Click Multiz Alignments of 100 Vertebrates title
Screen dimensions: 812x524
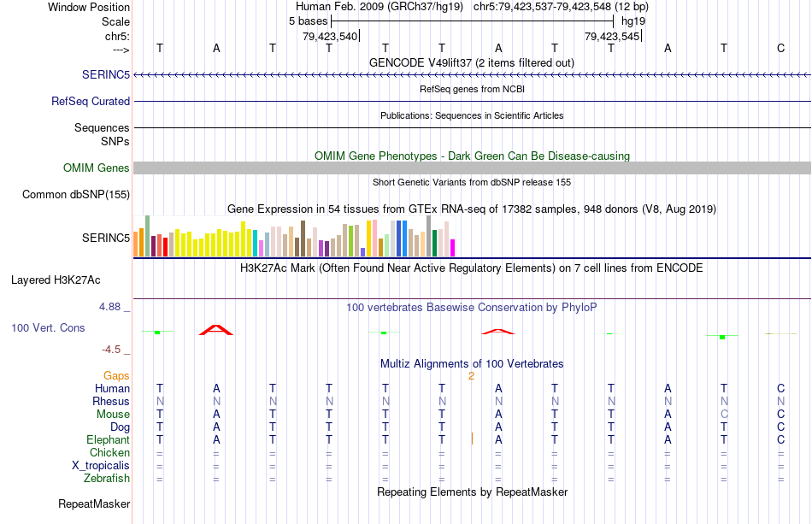tap(472, 363)
